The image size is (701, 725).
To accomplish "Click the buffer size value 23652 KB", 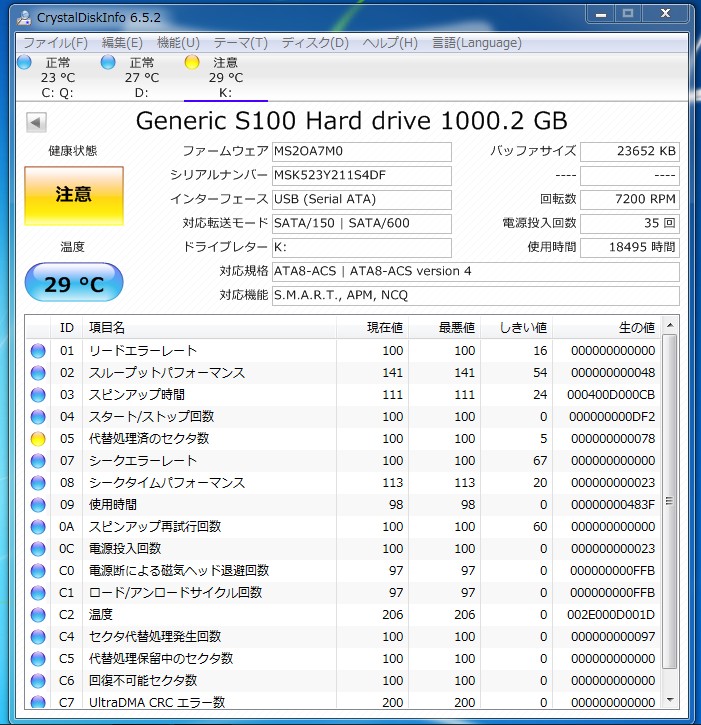I will (630, 152).
